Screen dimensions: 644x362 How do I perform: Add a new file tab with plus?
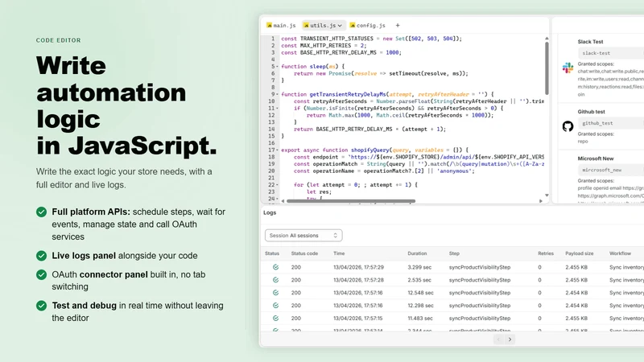[398, 26]
